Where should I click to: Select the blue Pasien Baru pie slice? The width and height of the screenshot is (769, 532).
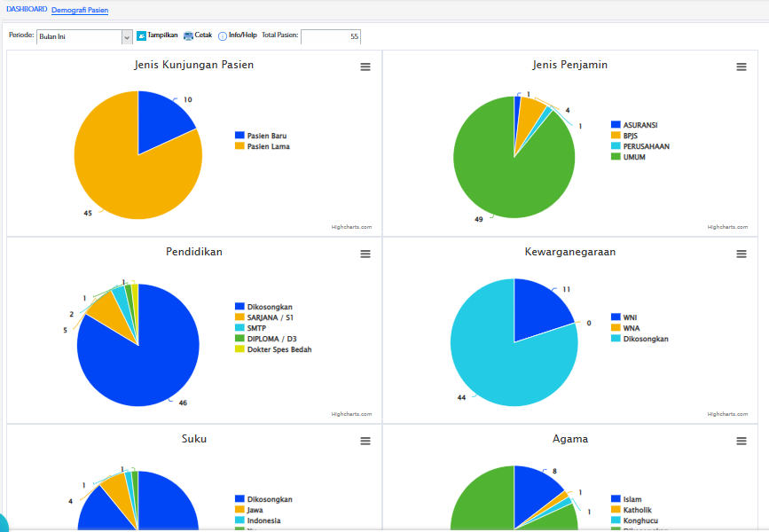[161, 120]
